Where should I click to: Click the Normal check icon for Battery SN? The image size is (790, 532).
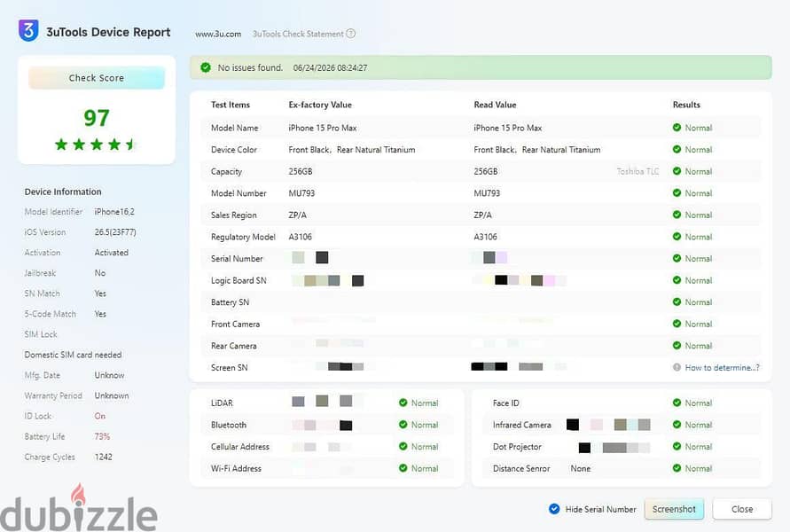pos(677,301)
